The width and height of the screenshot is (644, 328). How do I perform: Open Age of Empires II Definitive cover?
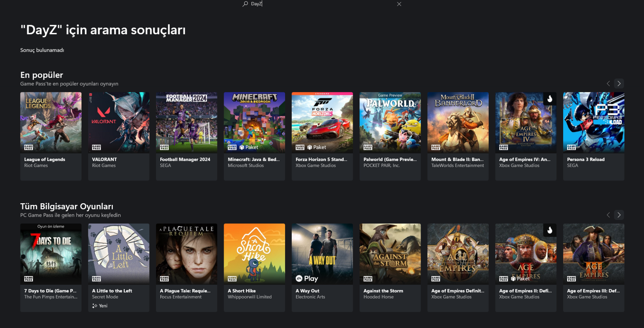point(526,254)
